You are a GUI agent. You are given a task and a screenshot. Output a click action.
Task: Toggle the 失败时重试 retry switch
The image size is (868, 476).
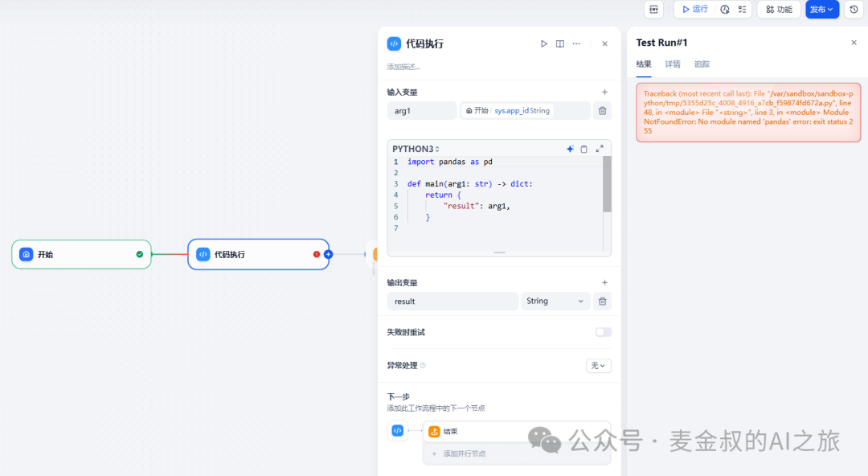pyautogui.click(x=604, y=332)
